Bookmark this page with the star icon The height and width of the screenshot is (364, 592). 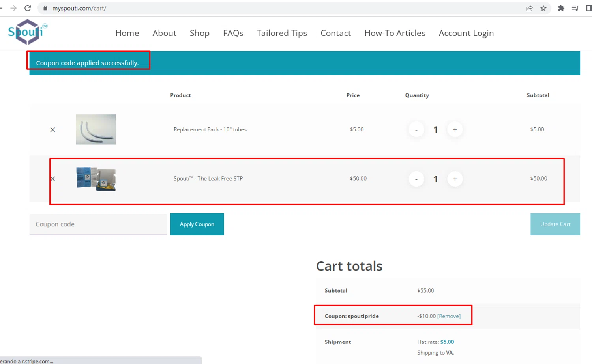543,8
